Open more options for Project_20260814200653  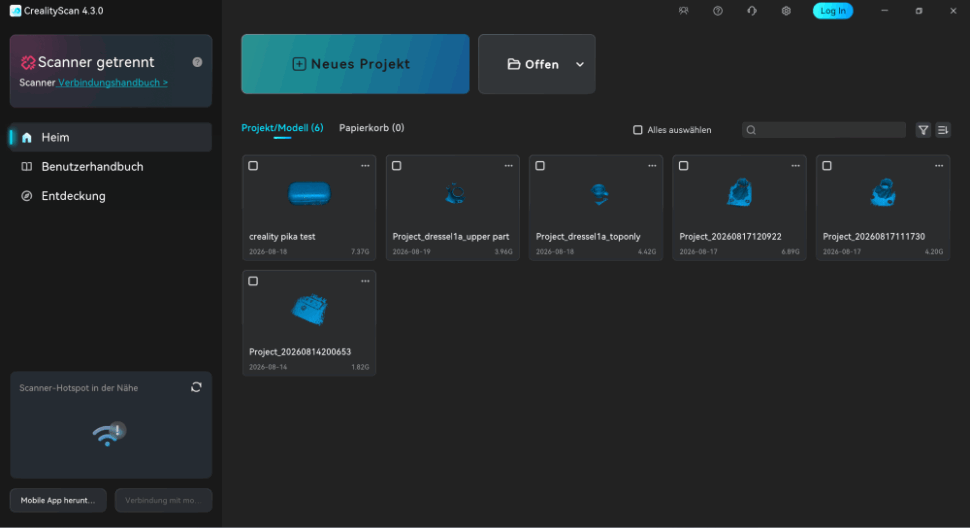click(x=365, y=281)
